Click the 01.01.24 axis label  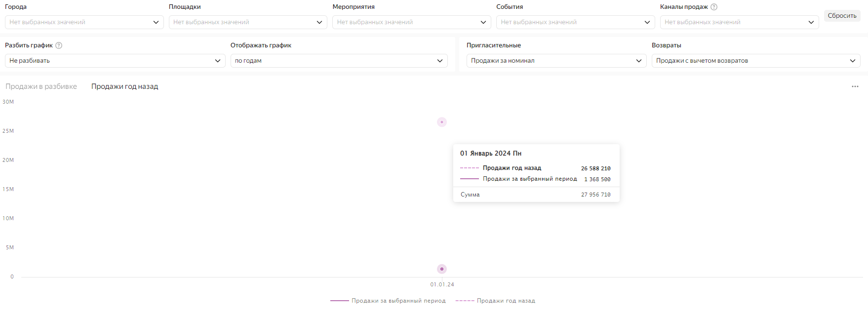pos(442,284)
